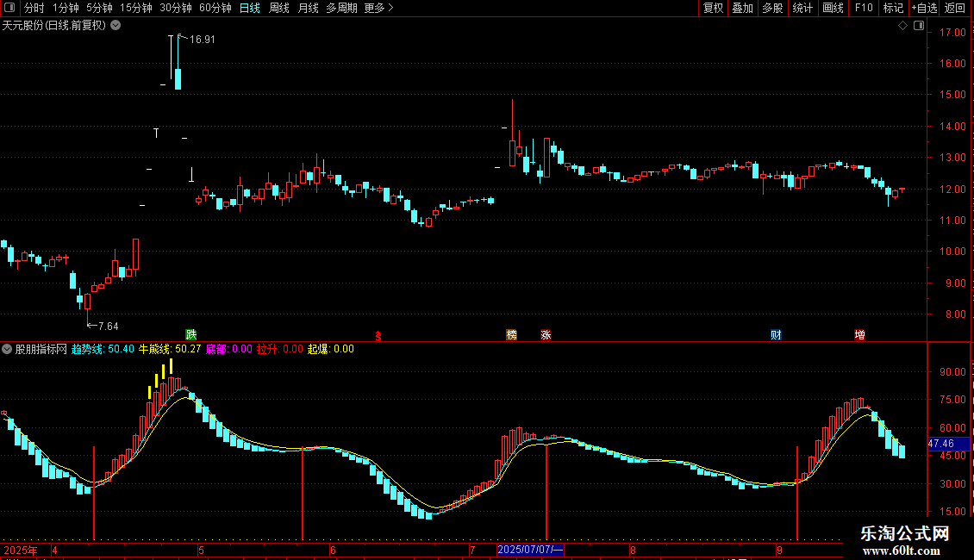The height and width of the screenshot is (560, 974).
Task: Click the 返回 back button
Action: 955,8
